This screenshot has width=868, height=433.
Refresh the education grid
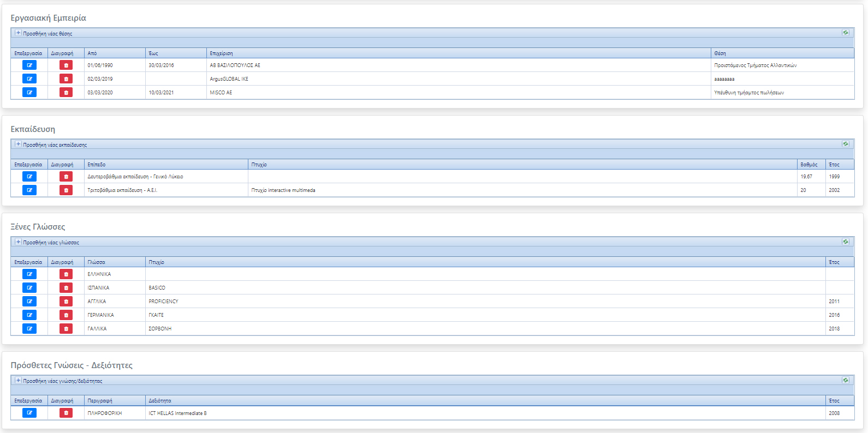(846, 144)
